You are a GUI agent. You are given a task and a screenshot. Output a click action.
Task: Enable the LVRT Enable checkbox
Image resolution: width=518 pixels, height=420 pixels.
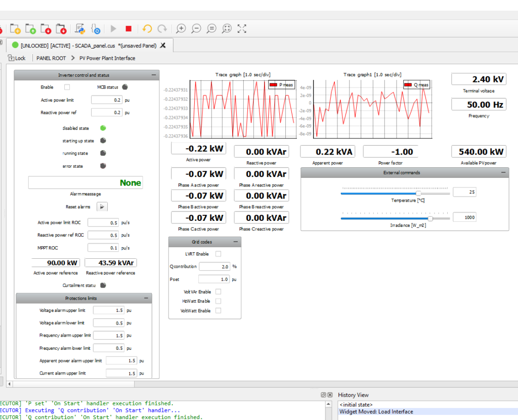pyautogui.click(x=219, y=254)
